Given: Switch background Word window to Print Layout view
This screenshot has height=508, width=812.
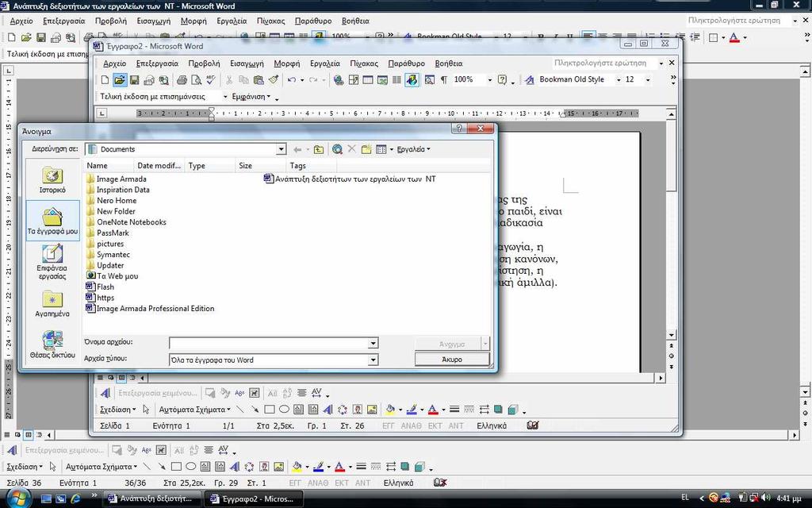Looking at the screenshot, I should (x=29, y=435).
